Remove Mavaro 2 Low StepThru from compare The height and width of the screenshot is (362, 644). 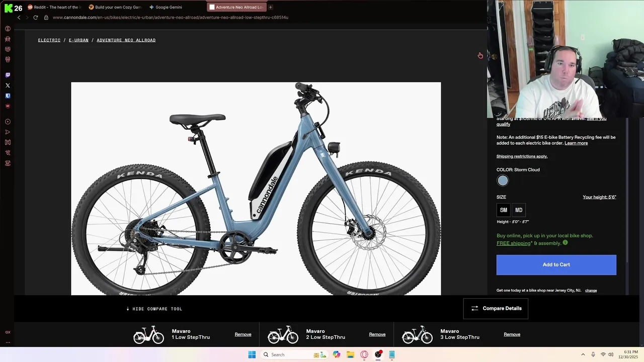pos(377,334)
